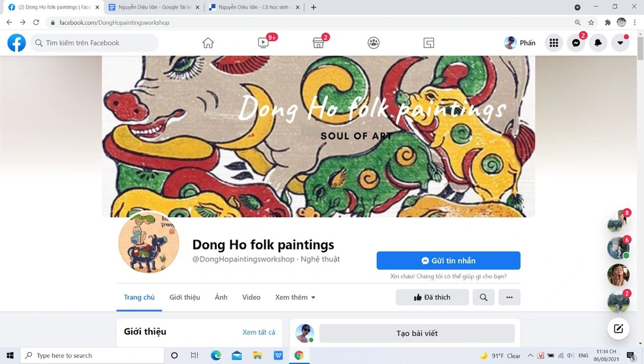Open the Xem tất cả link

tap(259, 332)
